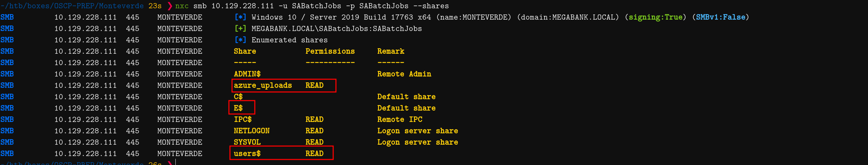
Task: Click the READ permission for azure_uploads
Action: (315, 85)
